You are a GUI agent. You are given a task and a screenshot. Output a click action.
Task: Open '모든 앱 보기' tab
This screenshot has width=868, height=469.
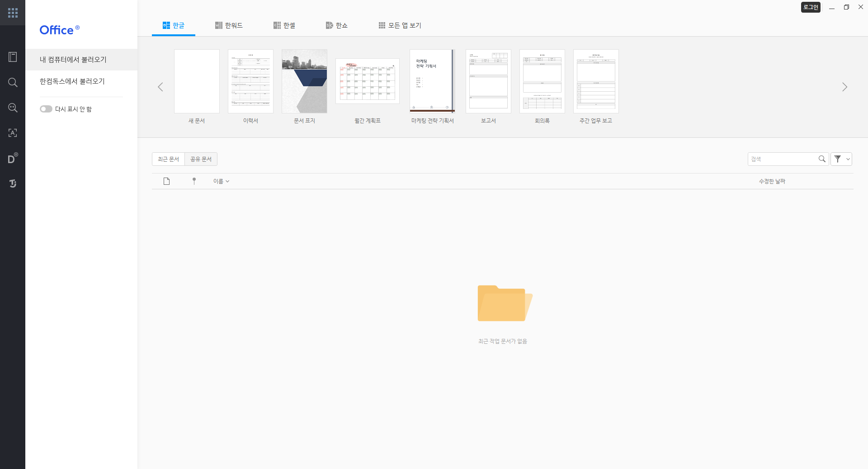point(400,25)
